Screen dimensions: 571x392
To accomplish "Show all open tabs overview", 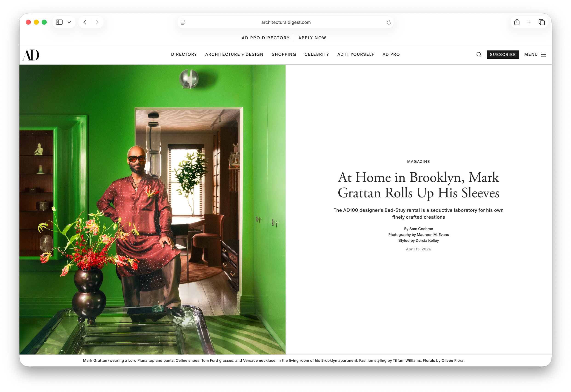I will click(542, 22).
